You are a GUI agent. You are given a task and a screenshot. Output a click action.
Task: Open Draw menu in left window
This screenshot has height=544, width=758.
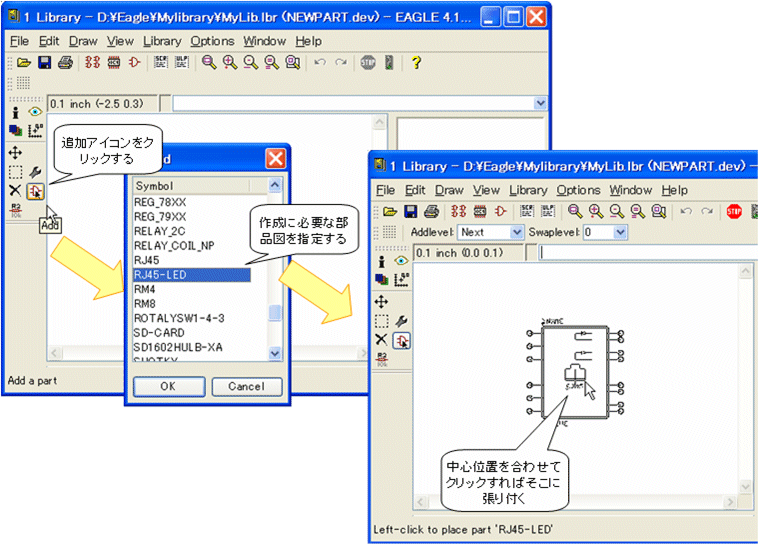pyautogui.click(x=83, y=41)
